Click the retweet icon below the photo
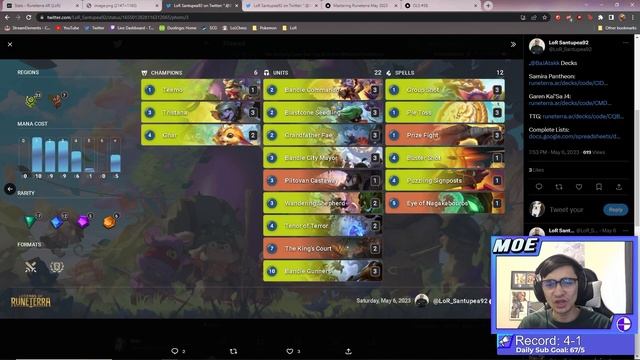This screenshot has height=360, width=640. [x=233, y=351]
